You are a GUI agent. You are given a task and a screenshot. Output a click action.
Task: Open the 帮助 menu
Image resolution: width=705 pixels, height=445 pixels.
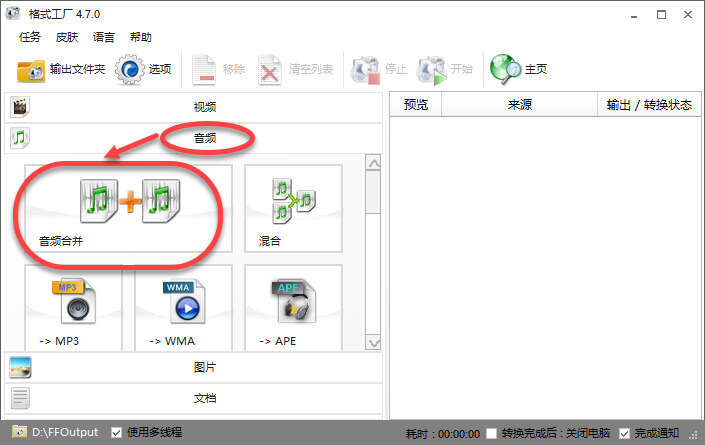tap(140, 37)
